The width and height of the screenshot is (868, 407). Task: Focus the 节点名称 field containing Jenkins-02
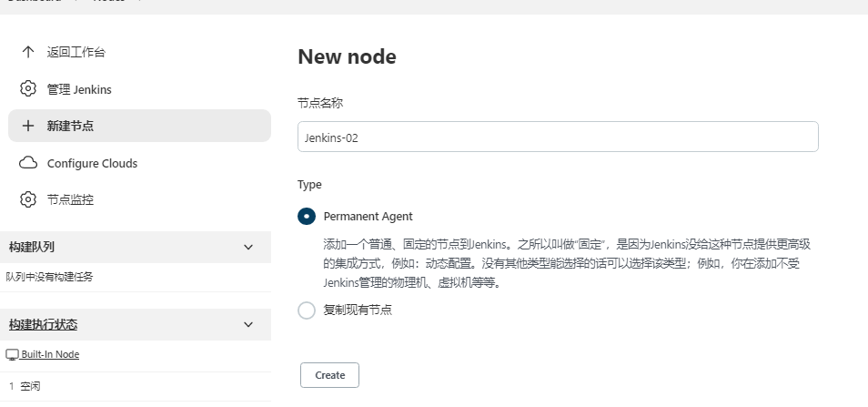[558, 137]
